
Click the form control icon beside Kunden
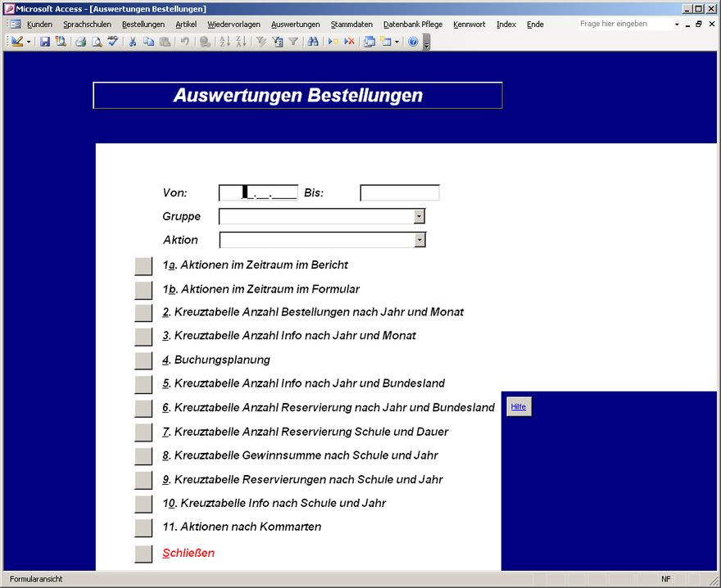pos(16,24)
